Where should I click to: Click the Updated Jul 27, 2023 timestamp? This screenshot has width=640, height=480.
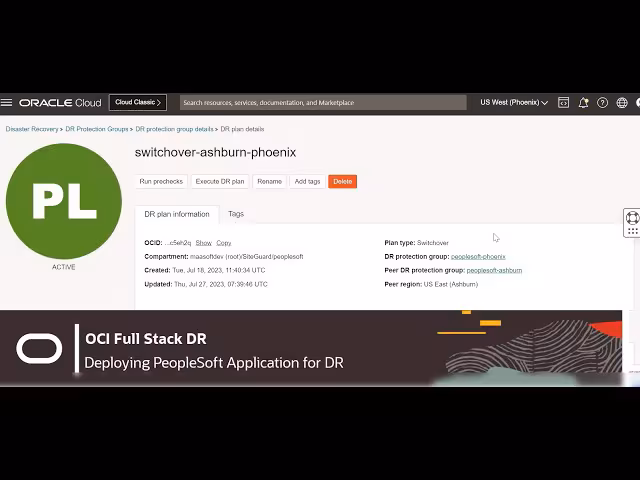pyautogui.click(x=221, y=284)
